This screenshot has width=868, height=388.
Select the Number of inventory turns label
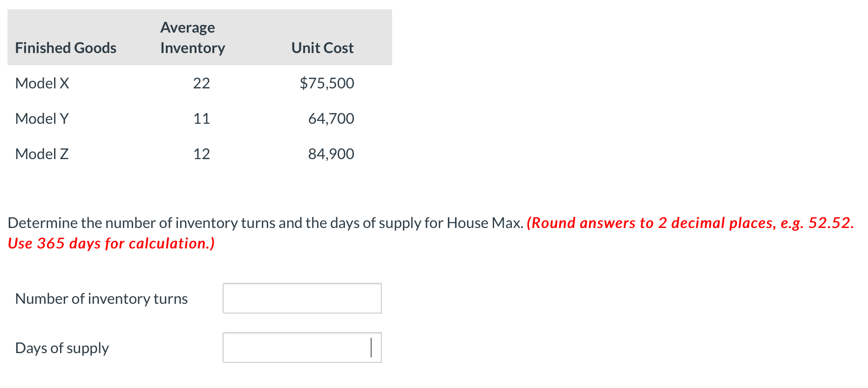click(101, 298)
